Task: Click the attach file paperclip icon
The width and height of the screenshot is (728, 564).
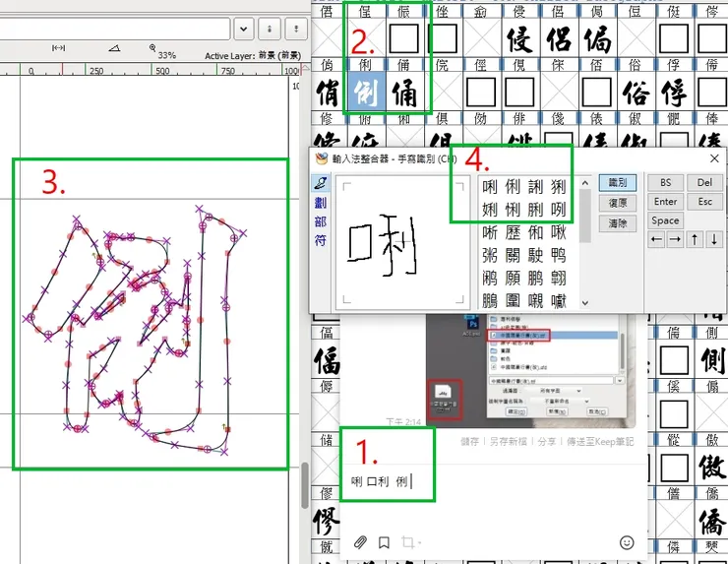Action: point(360,542)
